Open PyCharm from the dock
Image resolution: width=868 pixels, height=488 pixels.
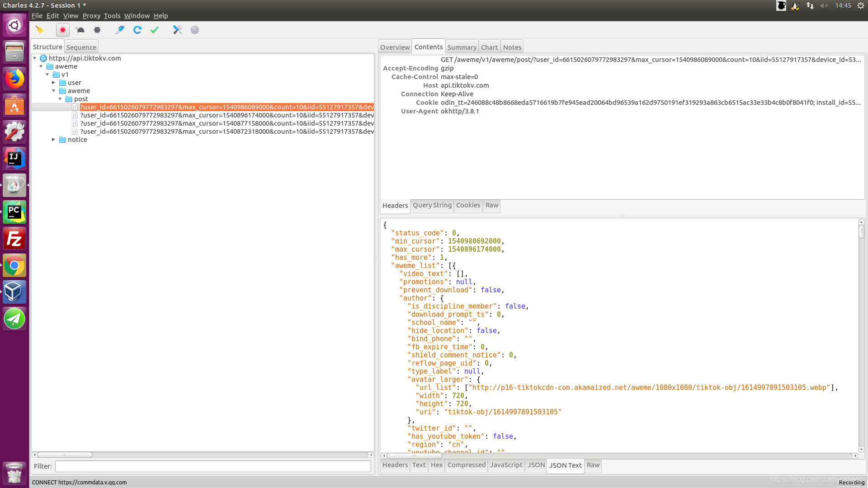[14, 212]
